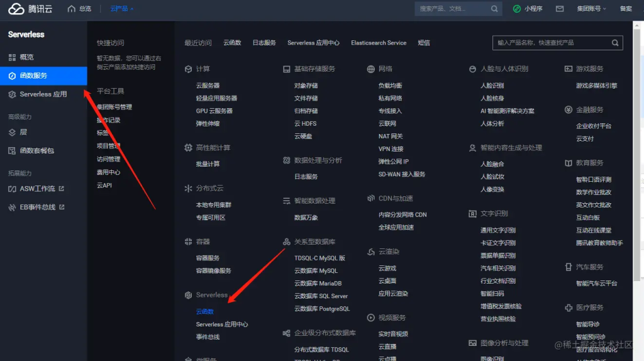The width and height of the screenshot is (644, 361).
Task: Open the 总览 home icon
Action: [72, 9]
